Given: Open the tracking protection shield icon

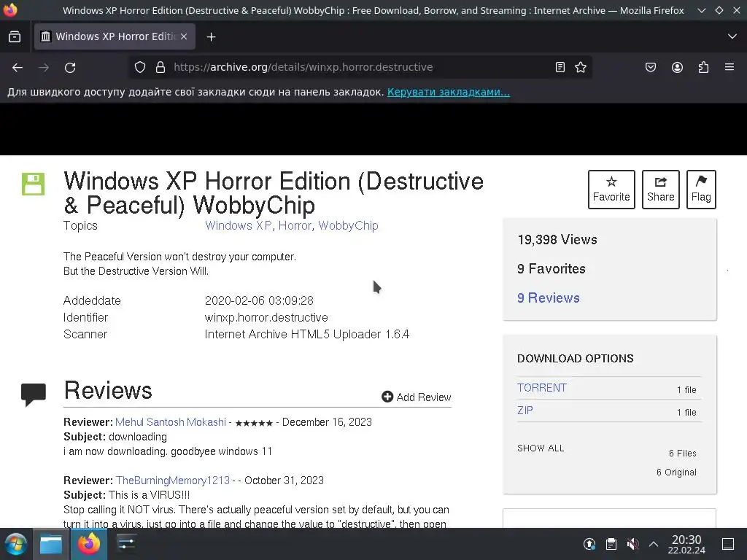Looking at the screenshot, I should click(139, 67).
